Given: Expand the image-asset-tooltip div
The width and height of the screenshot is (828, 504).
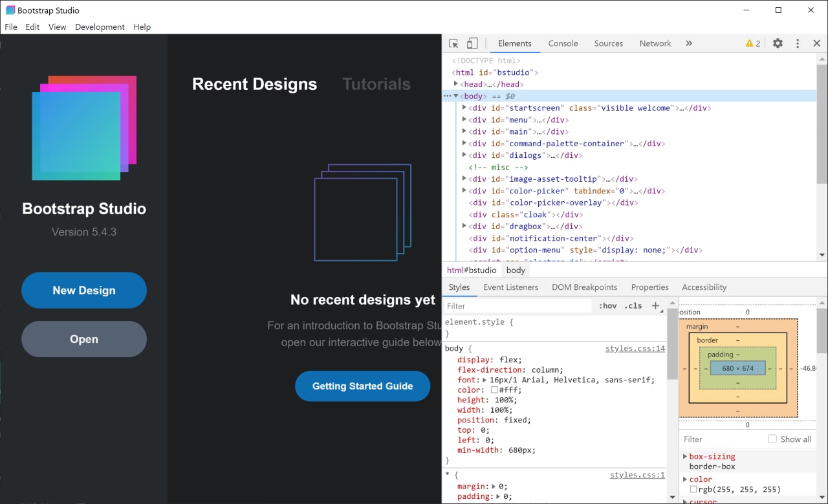Looking at the screenshot, I should 464,179.
